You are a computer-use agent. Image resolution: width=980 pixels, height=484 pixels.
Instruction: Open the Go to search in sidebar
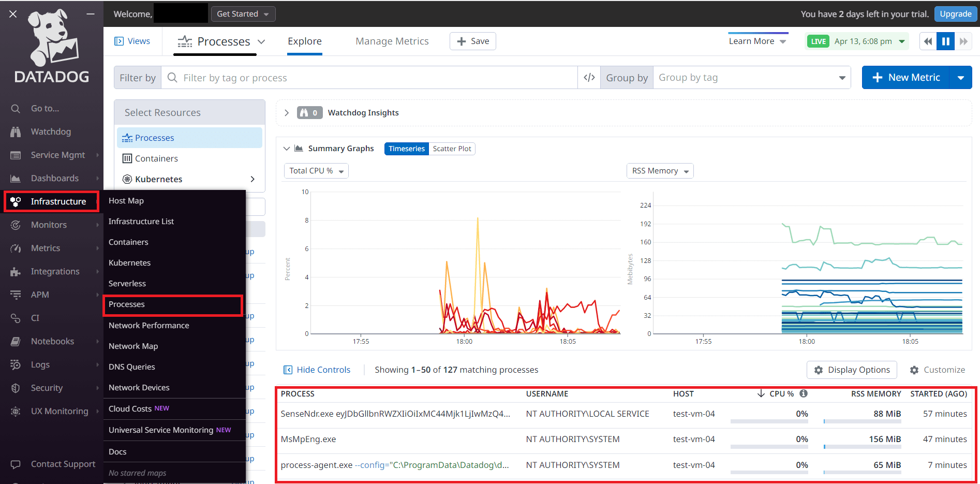45,108
